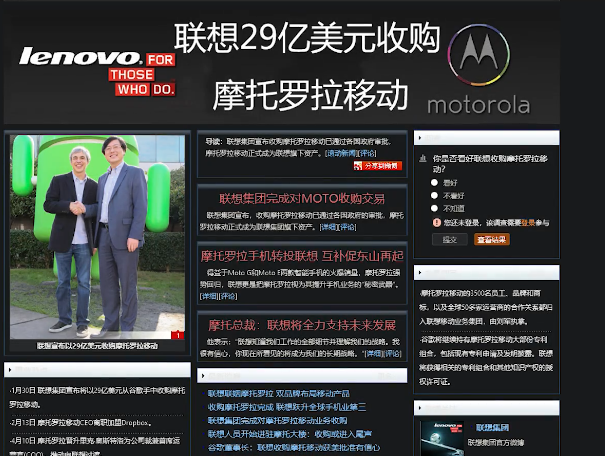Click the red number 1 badge on the photo
Image resolution: width=605 pixels, height=456 pixels.
coord(177,335)
